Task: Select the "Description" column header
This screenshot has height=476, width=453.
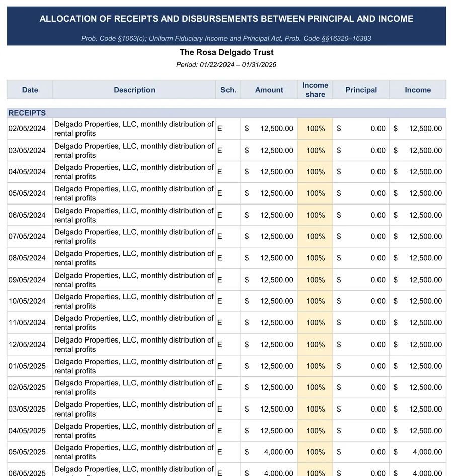Action: point(134,90)
